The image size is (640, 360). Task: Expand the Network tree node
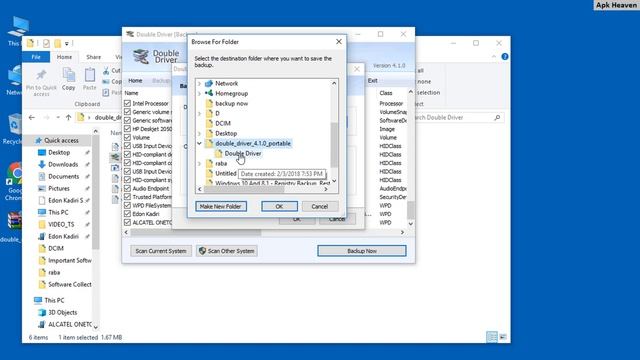(x=200, y=84)
